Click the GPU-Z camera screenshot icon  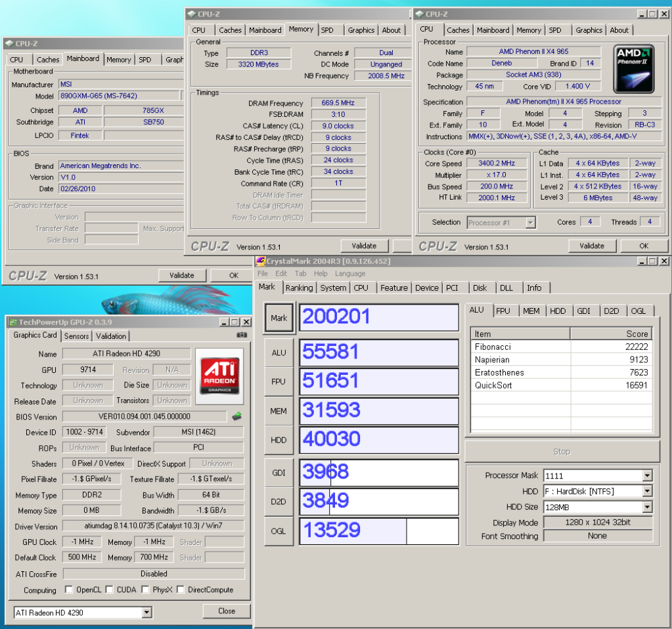[242, 335]
